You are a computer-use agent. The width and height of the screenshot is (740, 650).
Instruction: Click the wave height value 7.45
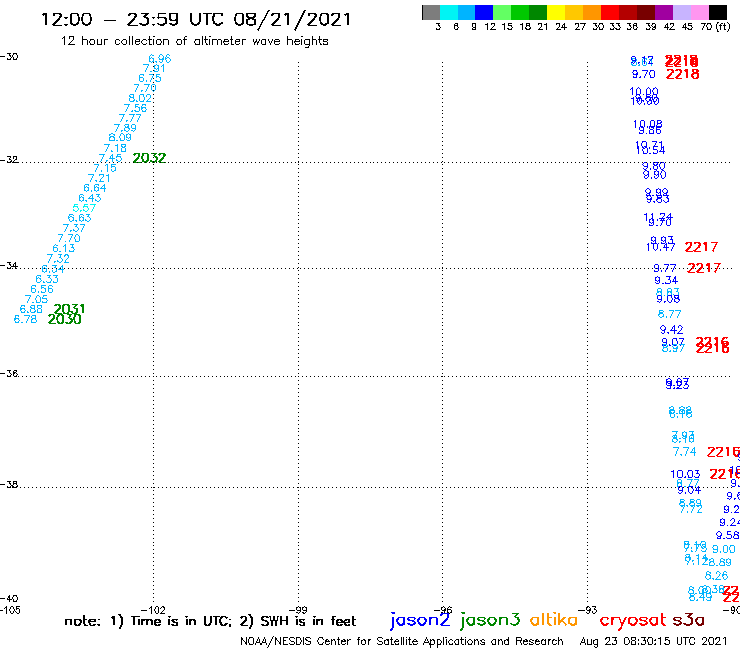pyautogui.click(x=110, y=158)
